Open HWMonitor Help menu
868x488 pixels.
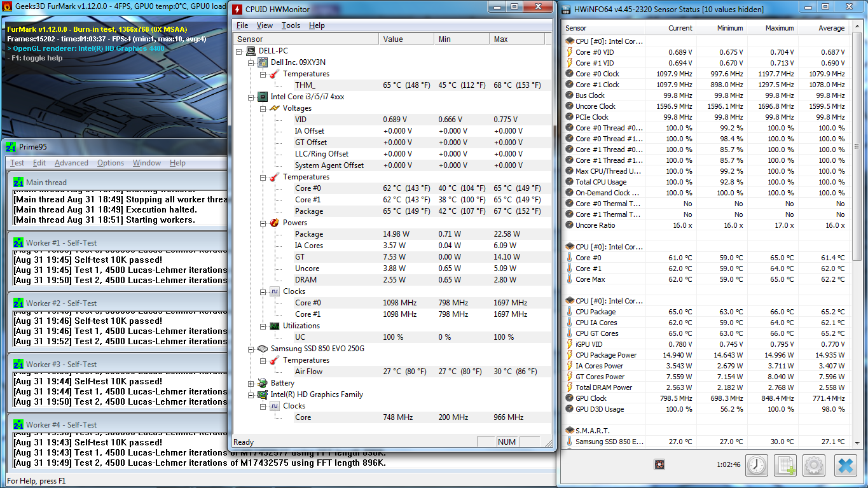[x=317, y=25]
